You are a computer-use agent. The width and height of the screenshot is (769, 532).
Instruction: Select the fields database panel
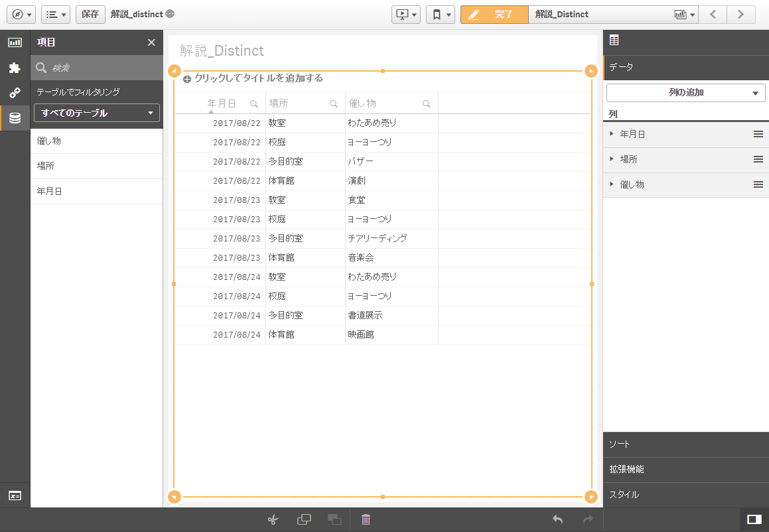[x=15, y=117]
